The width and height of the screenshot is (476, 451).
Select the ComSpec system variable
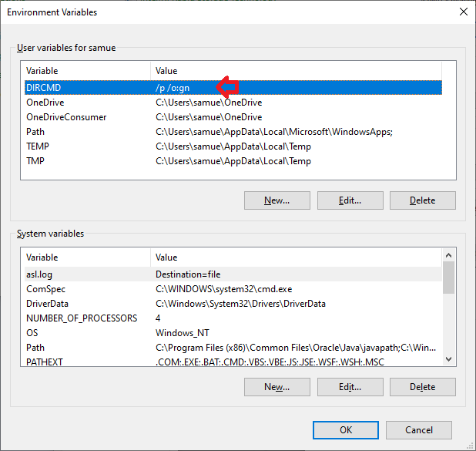[233, 288]
